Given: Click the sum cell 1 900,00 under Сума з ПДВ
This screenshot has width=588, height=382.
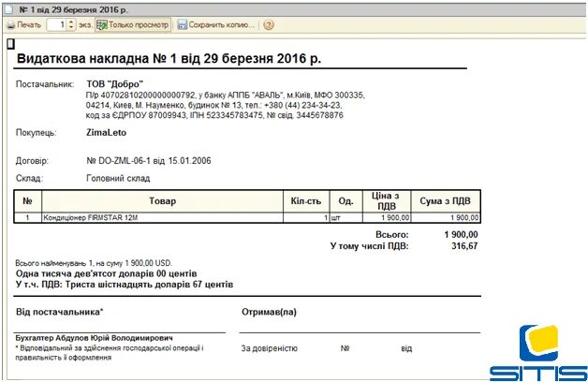Looking at the screenshot, I should (446, 218).
